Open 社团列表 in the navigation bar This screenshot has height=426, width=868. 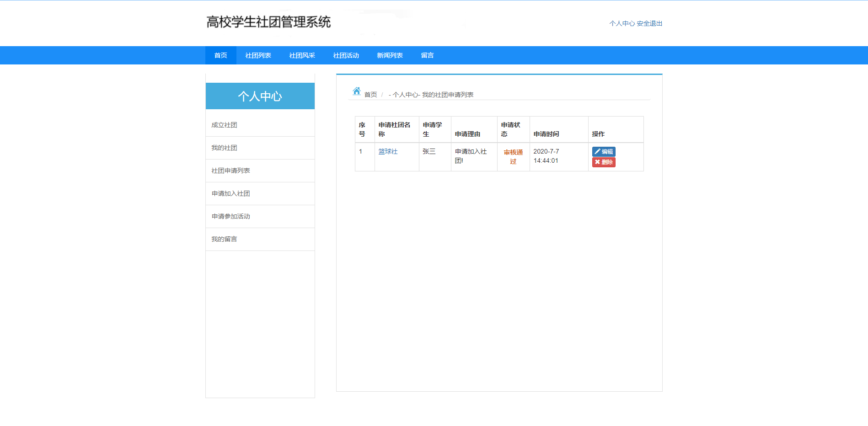[258, 55]
